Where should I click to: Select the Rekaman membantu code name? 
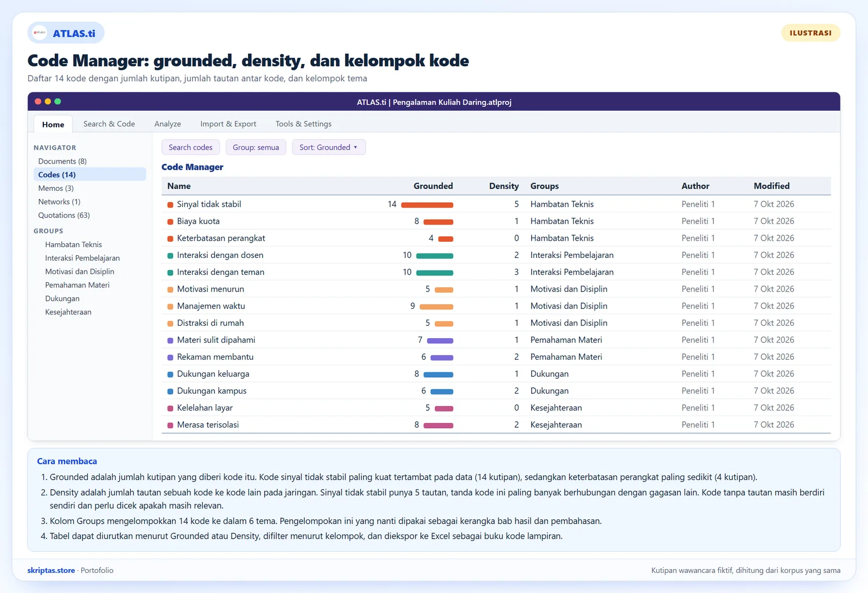tap(215, 357)
